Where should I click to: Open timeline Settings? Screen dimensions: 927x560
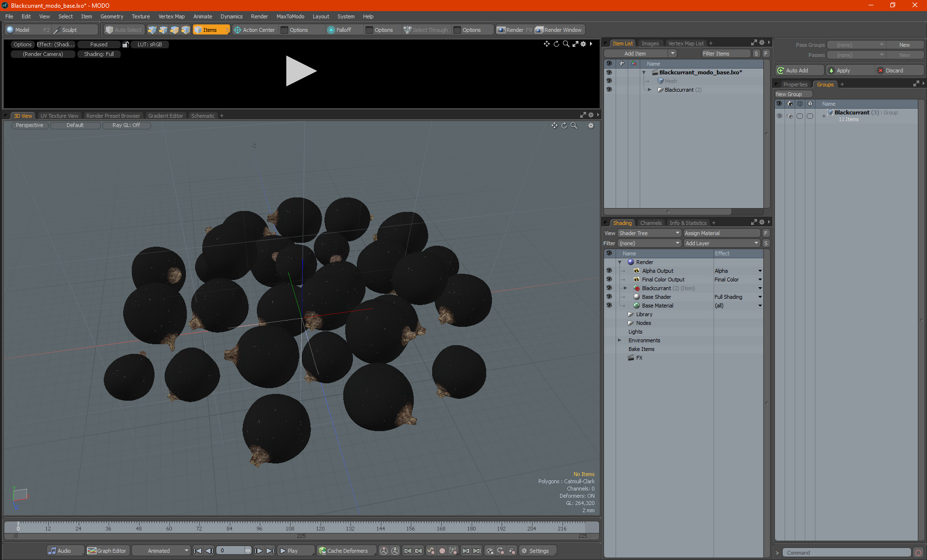coord(537,551)
